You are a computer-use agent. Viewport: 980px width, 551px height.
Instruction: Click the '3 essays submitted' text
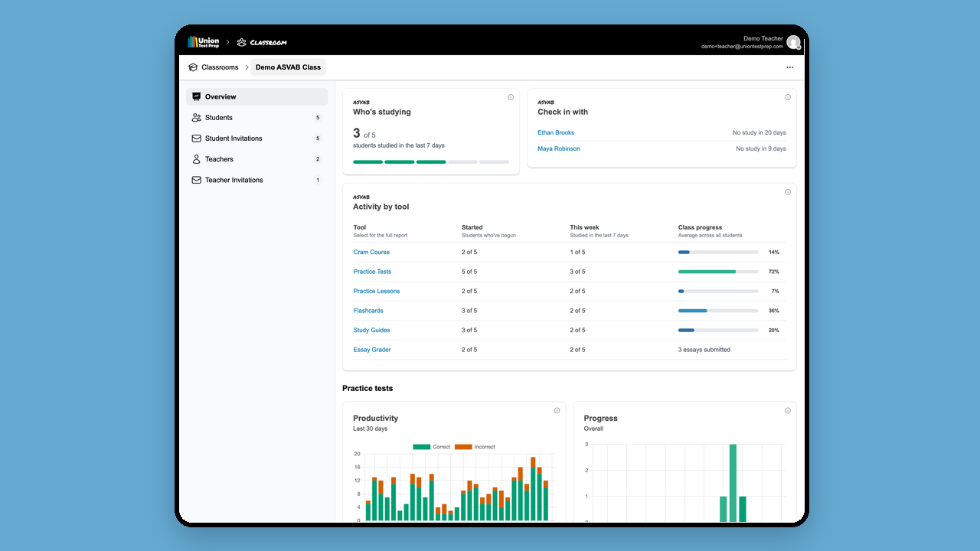(x=704, y=350)
